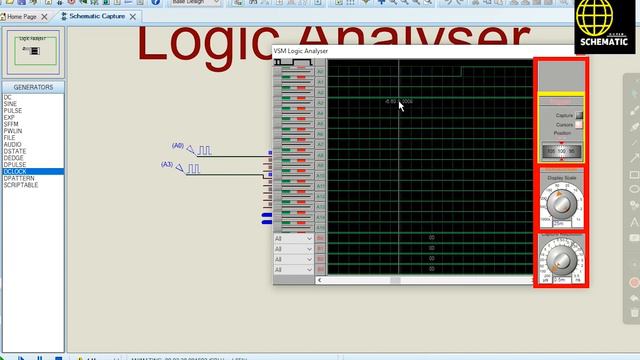Toggle trigger condition for channel A0

tap(294, 72)
